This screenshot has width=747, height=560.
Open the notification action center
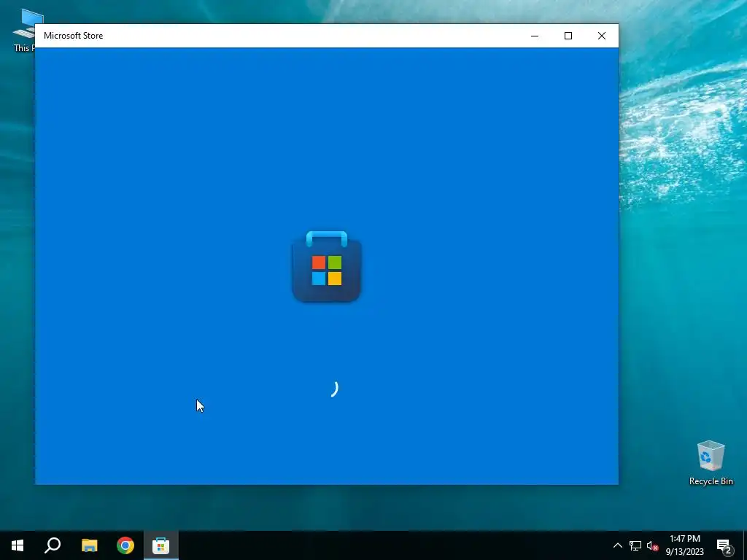(724, 545)
